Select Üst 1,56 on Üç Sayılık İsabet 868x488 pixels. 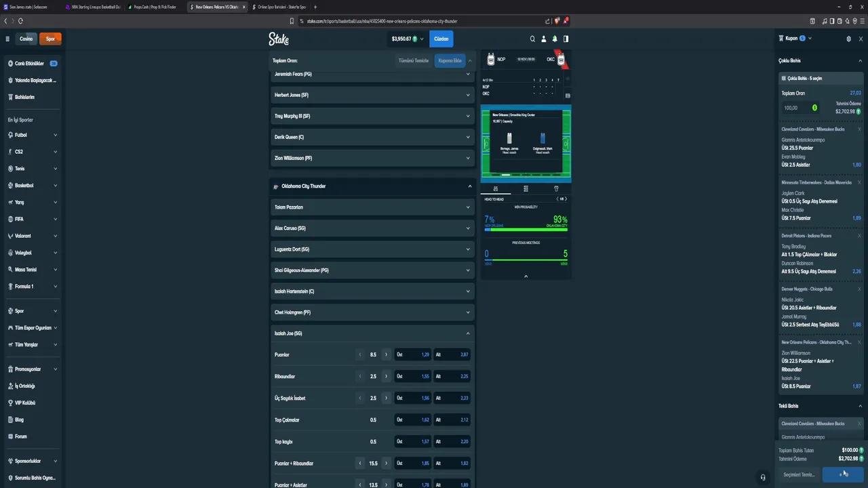pyautogui.click(x=413, y=398)
